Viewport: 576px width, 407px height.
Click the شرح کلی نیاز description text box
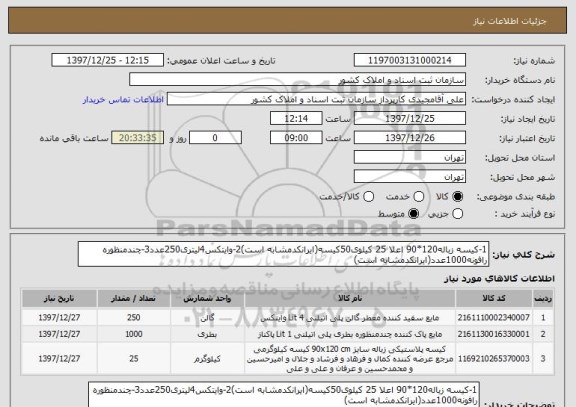pyautogui.click(x=283, y=254)
